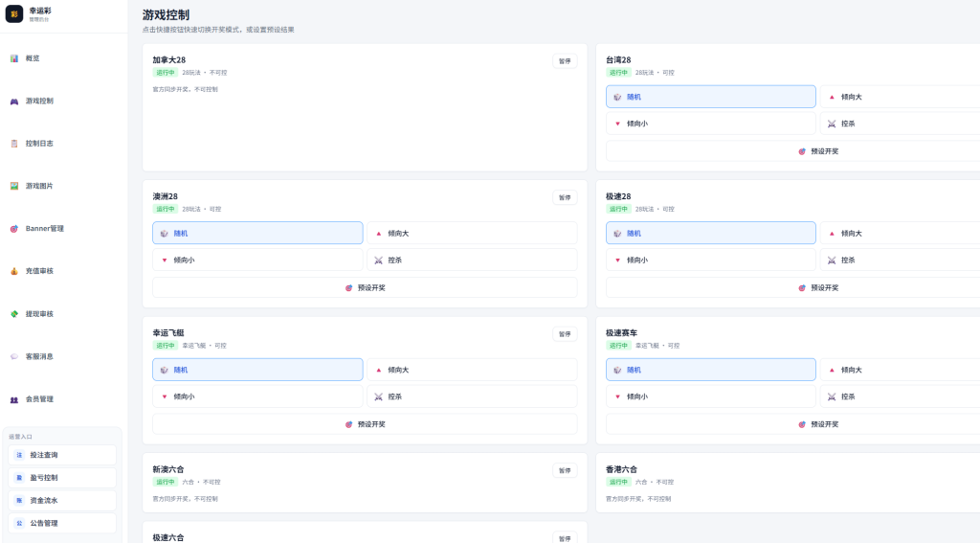
Task: Open 投注查询 shortcut
Action: click(x=62, y=455)
